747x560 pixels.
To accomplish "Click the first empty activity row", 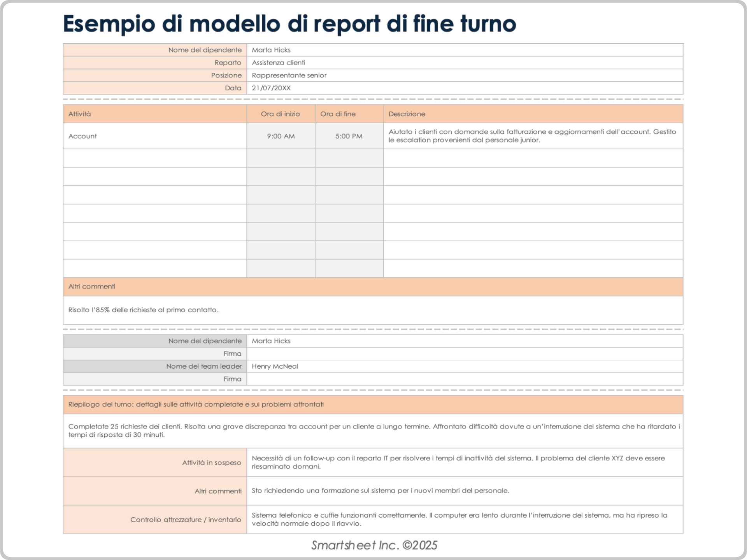I will 155,158.
